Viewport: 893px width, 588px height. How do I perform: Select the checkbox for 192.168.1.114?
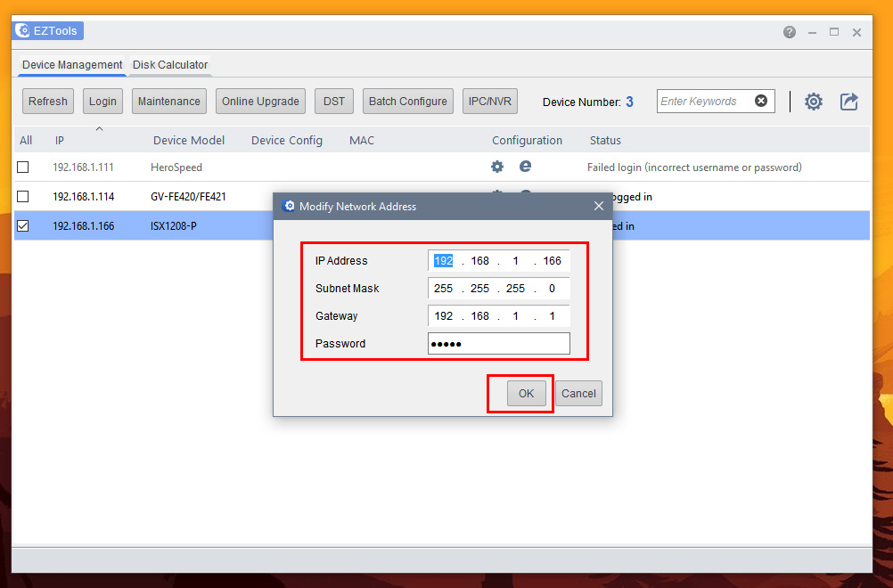coord(23,197)
